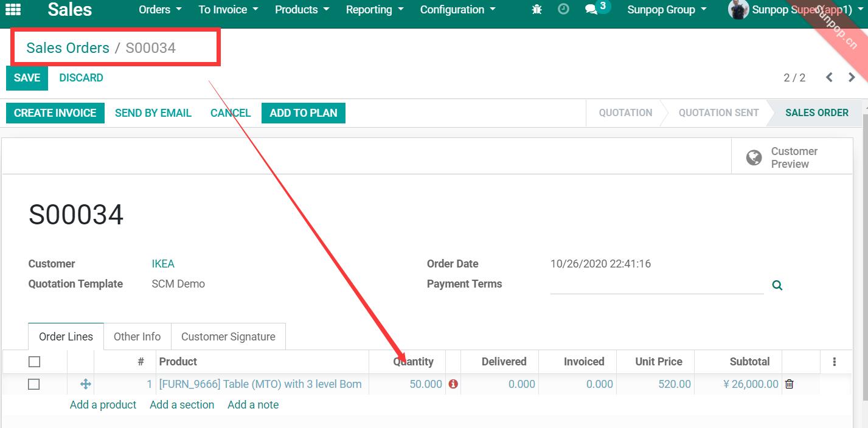Go to next record arrow

852,77
